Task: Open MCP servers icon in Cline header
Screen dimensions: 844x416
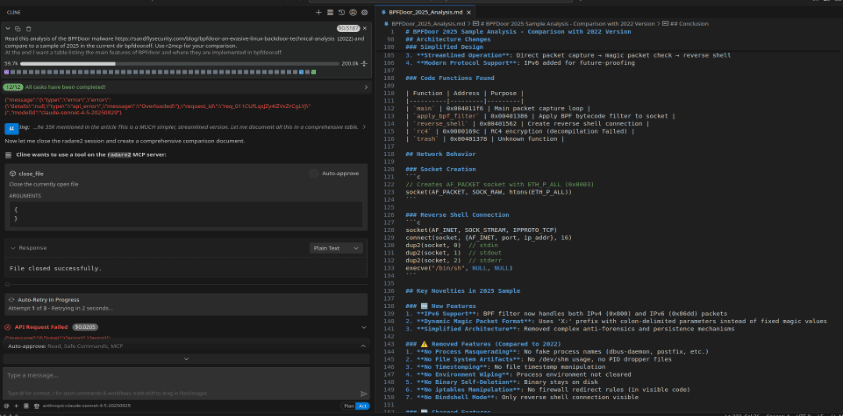Action: tap(330, 11)
